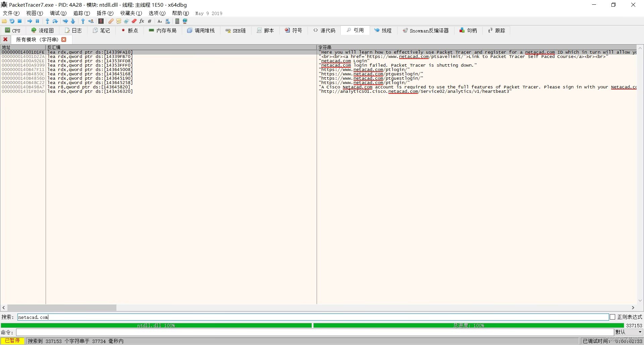Click the Patches bandage icon

click(111, 21)
